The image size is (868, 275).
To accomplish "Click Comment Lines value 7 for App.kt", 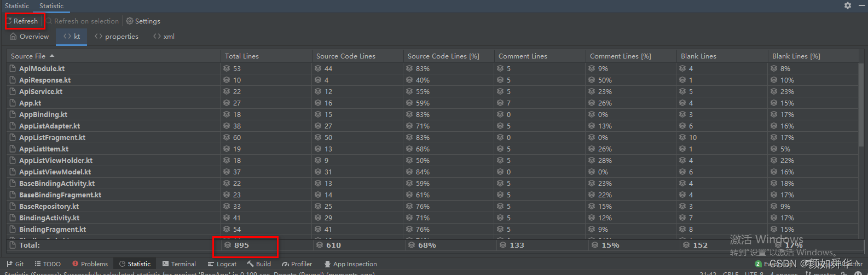I will click(508, 103).
